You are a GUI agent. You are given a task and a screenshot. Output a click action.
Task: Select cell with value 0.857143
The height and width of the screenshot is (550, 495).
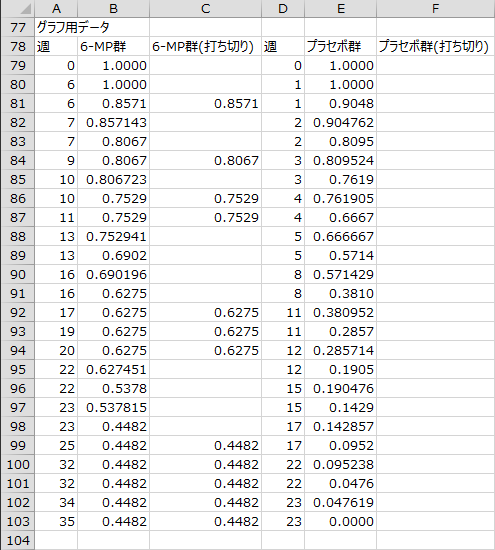(x=113, y=122)
